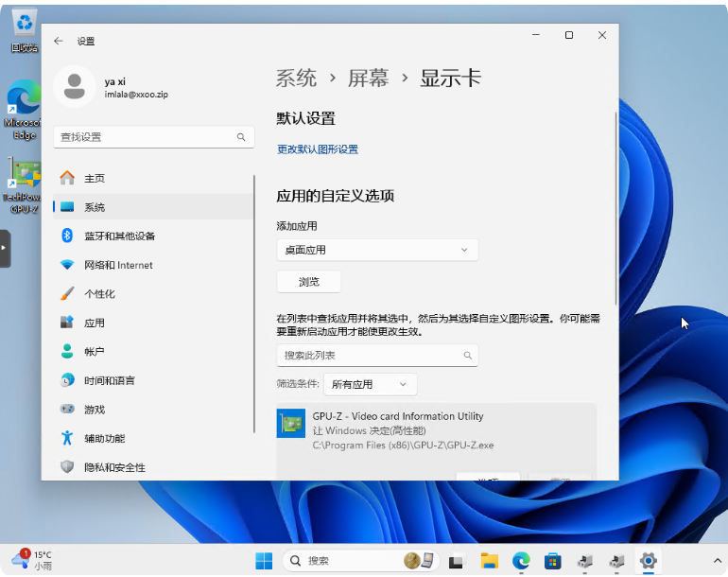Open the Windows Start button
The height and width of the screenshot is (577, 728).
[x=264, y=561]
